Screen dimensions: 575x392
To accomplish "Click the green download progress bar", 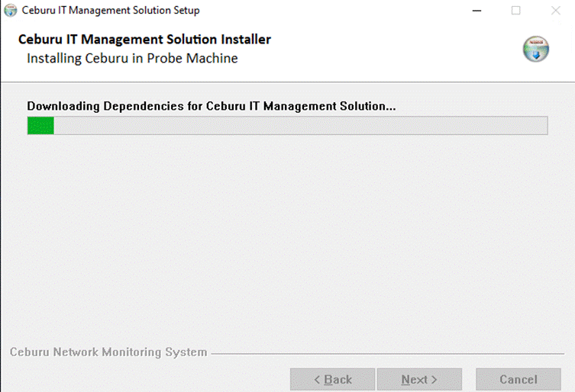I will [287, 126].
